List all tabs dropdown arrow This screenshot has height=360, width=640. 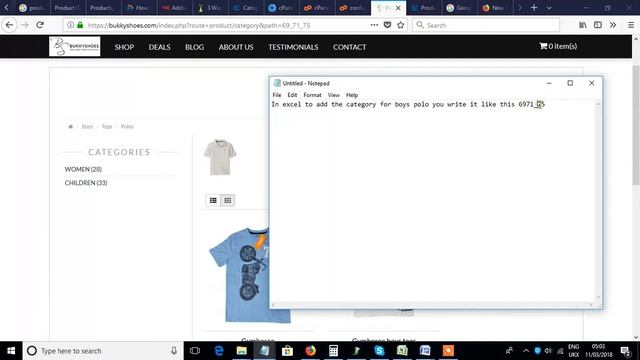[549, 8]
